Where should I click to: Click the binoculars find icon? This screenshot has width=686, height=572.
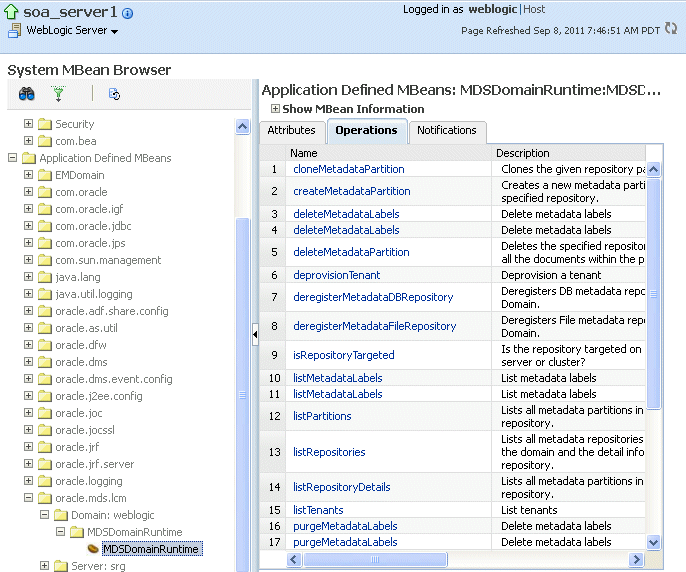coord(27,94)
